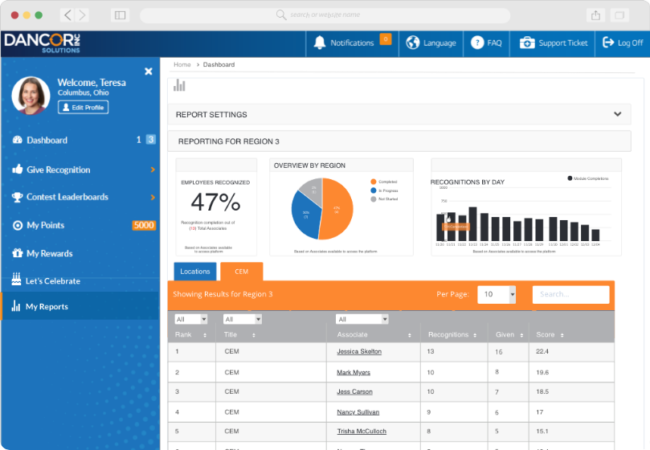The image size is (650, 450).
Task: Click the blue In Progress legend swatch
Action: pyautogui.click(x=374, y=190)
